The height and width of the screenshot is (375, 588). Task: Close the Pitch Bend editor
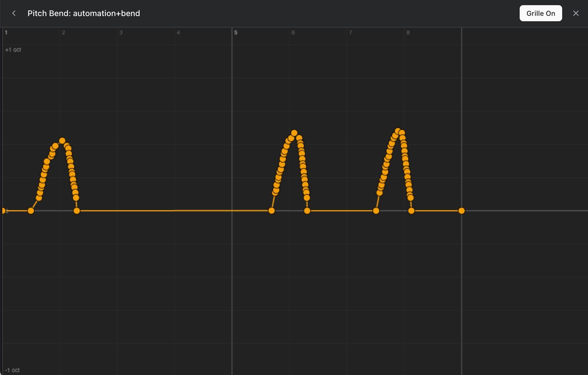576,13
